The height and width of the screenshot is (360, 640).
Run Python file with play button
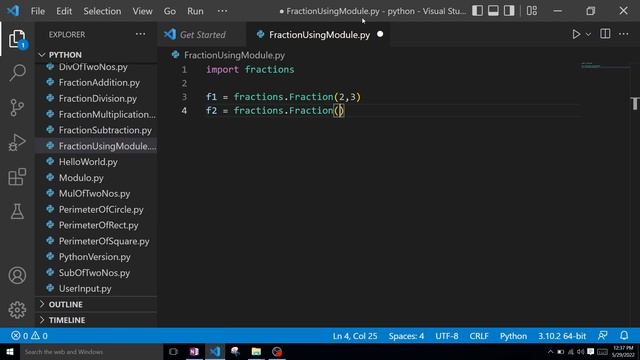576,34
